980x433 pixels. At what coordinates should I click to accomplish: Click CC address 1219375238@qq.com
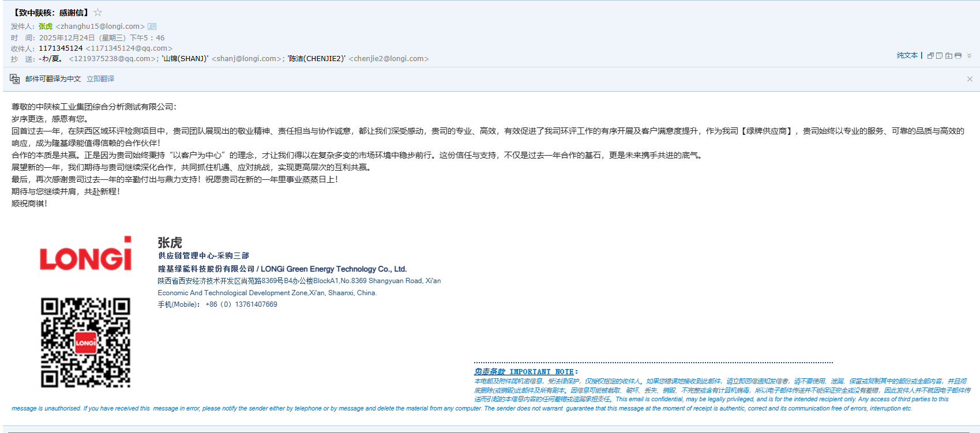click(x=112, y=59)
